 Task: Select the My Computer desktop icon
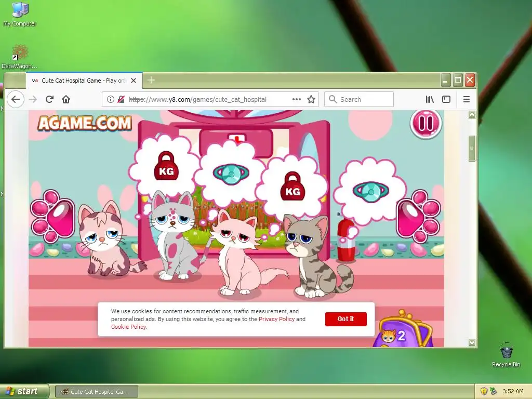20,14
